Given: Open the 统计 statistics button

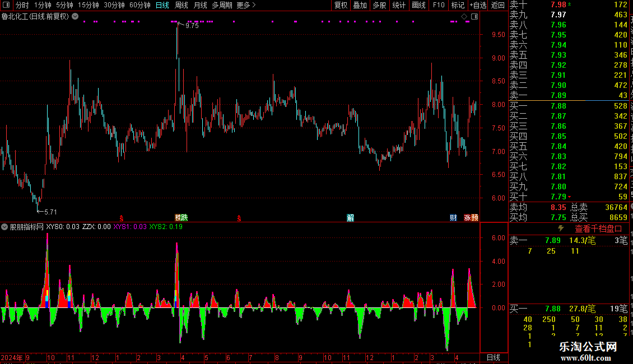Looking at the screenshot, I should (x=399, y=5).
